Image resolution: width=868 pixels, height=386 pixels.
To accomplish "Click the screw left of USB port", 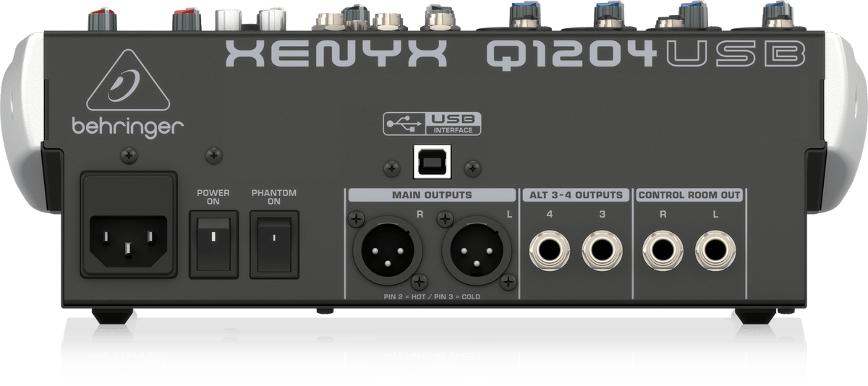I will (391, 168).
